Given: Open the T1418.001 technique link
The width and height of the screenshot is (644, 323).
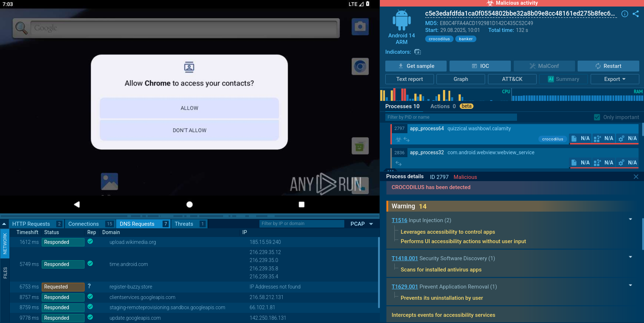Looking at the screenshot, I should click(405, 258).
